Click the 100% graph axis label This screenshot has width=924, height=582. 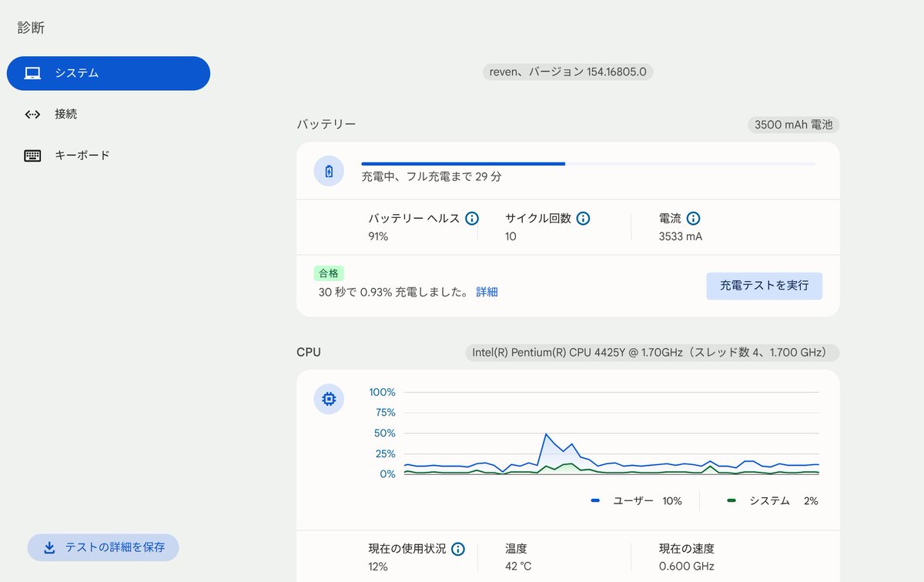[382, 392]
